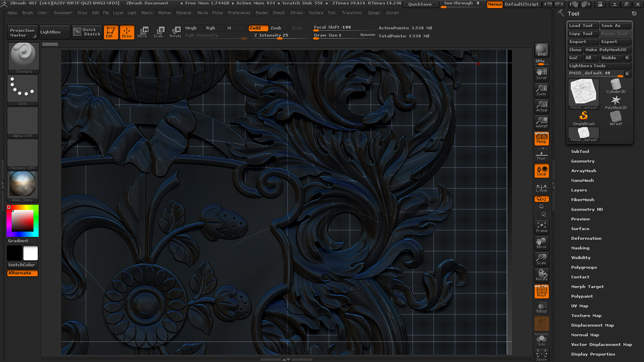The height and width of the screenshot is (362, 644).
Task: Open the Texture Off selector
Action: click(x=23, y=154)
